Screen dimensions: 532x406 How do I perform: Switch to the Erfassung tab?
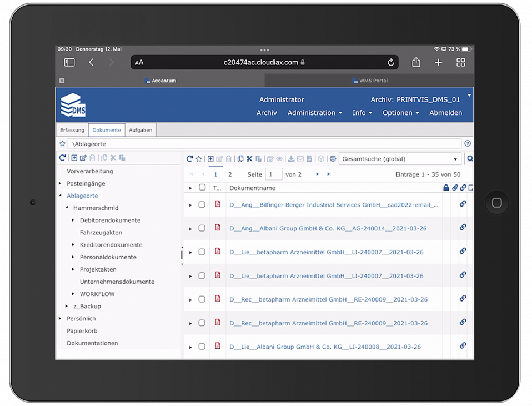(72, 130)
